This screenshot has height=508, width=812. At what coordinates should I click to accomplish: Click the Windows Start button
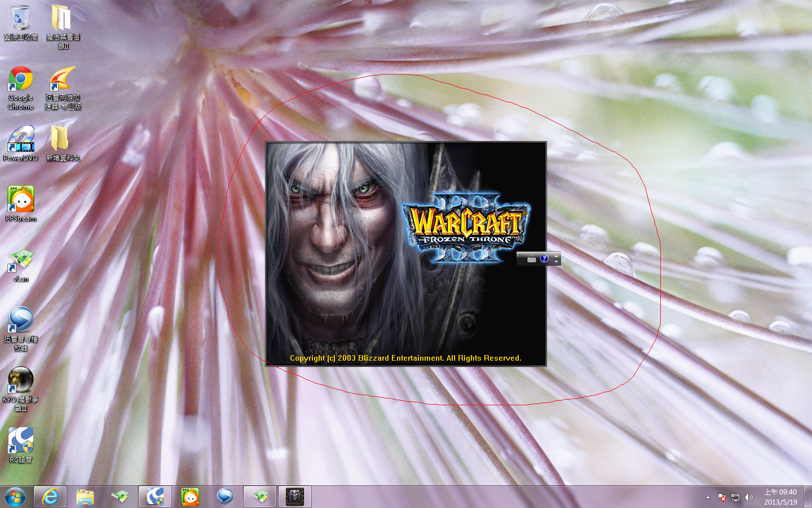point(15,497)
